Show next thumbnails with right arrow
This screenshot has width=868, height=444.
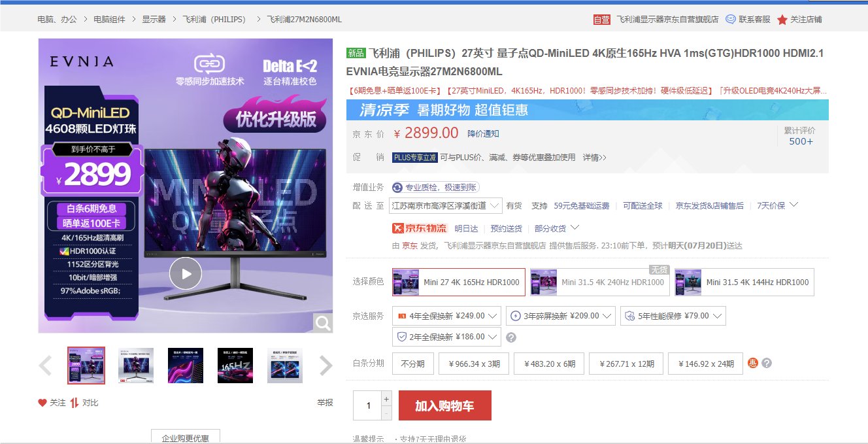coord(325,366)
